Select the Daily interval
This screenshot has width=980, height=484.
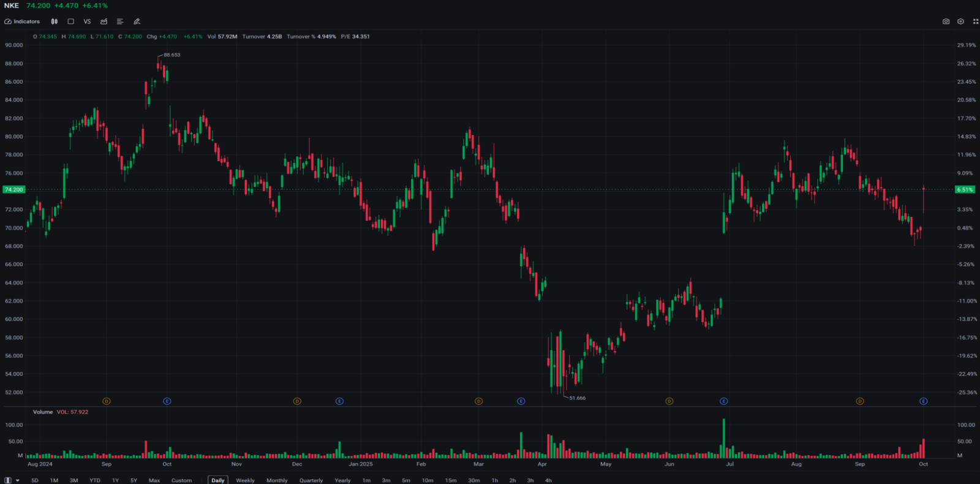click(218, 480)
